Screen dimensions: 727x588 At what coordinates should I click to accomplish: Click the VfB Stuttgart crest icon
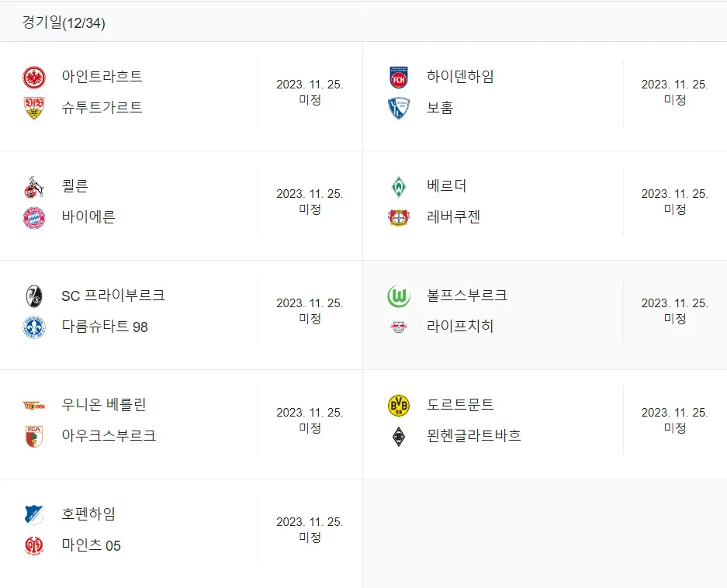tap(34, 108)
